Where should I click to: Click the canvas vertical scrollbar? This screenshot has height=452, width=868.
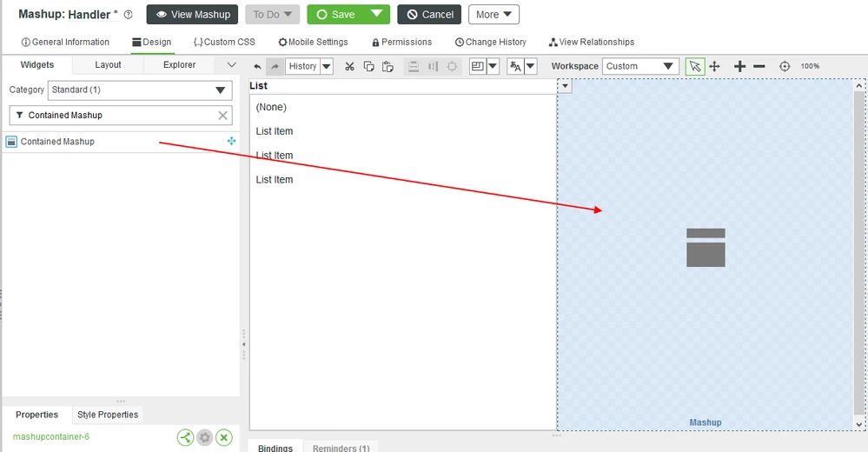click(859, 253)
